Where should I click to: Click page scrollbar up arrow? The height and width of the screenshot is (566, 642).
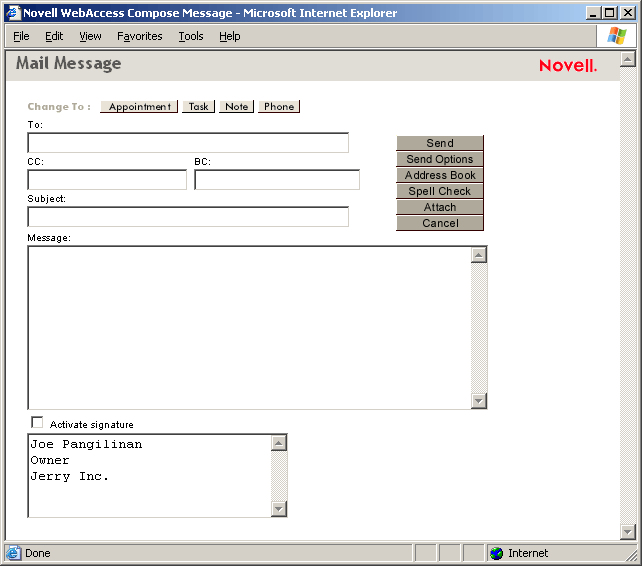[x=628, y=59]
